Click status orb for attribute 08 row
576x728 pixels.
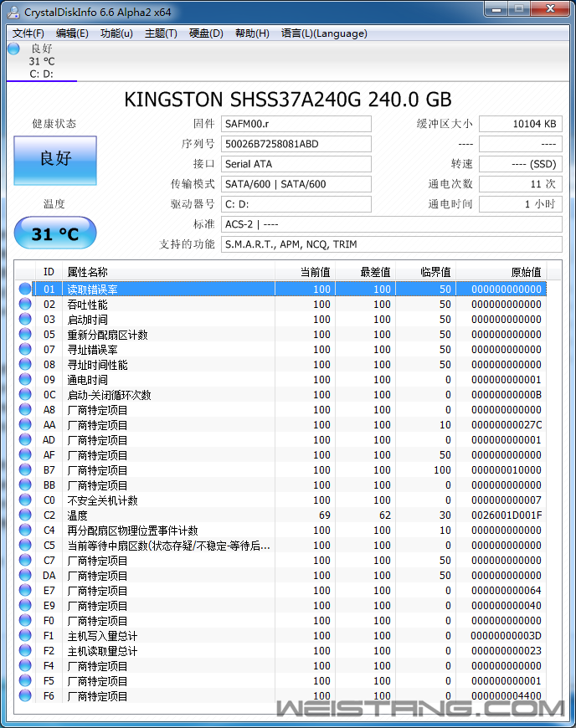point(25,365)
